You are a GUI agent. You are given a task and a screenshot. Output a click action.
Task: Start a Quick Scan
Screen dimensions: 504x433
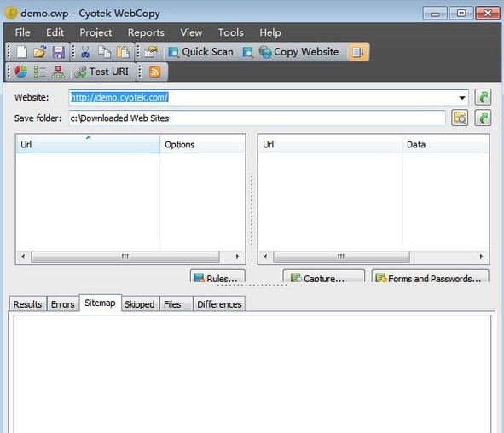[x=201, y=52]
